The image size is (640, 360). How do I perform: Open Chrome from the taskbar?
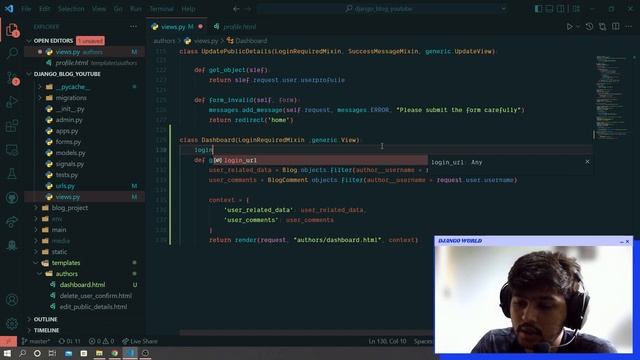tap(115, 353)
